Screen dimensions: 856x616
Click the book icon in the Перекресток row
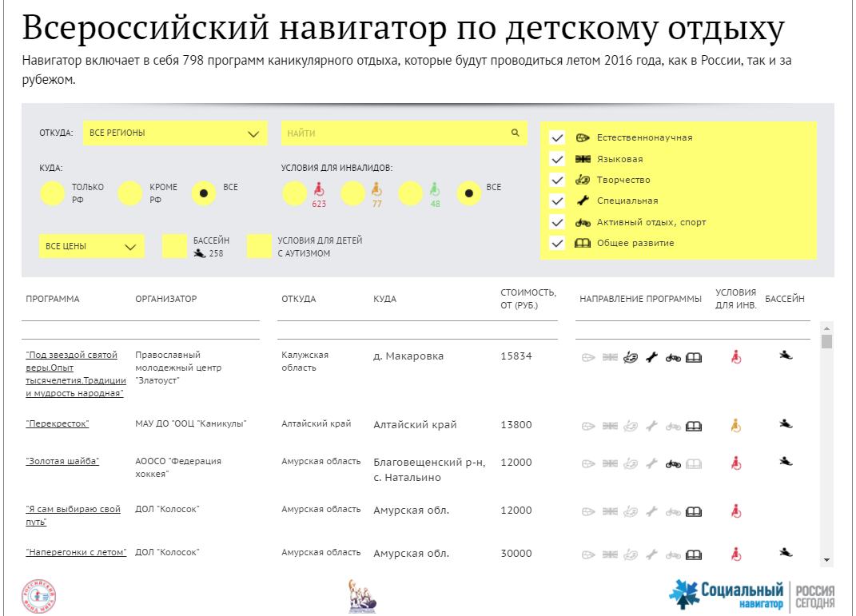pos(694,426)
